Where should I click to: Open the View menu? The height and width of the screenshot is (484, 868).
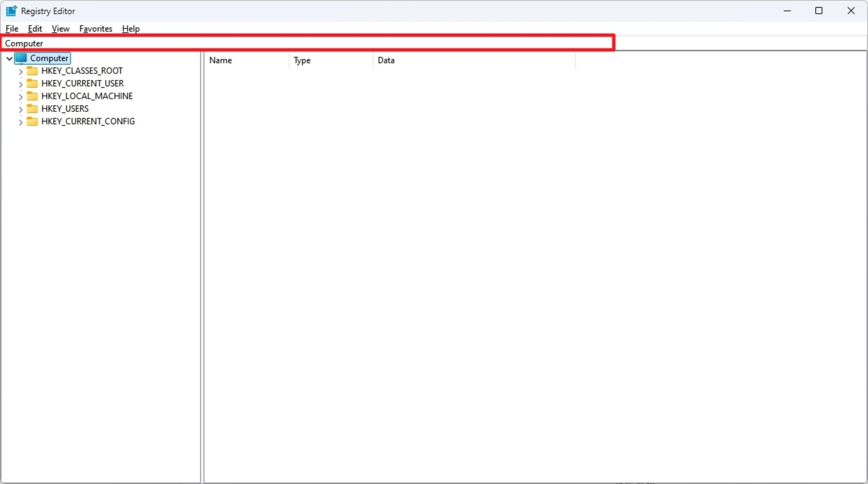pos(60,28)
